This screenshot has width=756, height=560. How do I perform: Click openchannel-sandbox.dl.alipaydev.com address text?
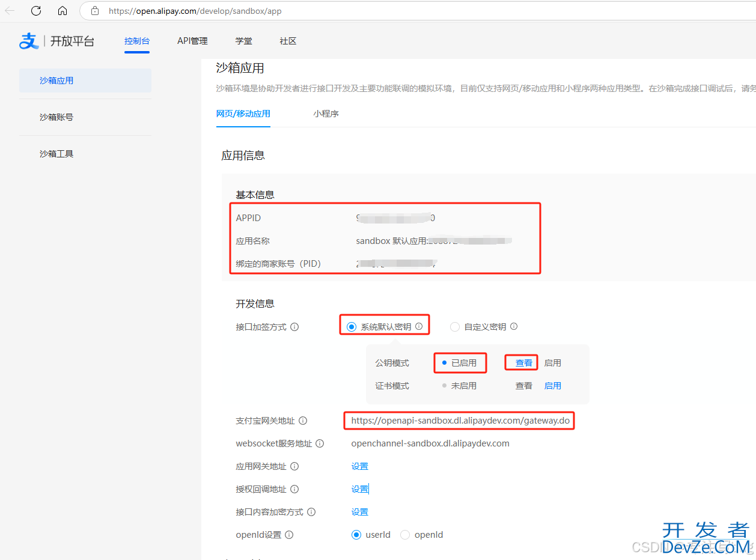tap(430, 443)
